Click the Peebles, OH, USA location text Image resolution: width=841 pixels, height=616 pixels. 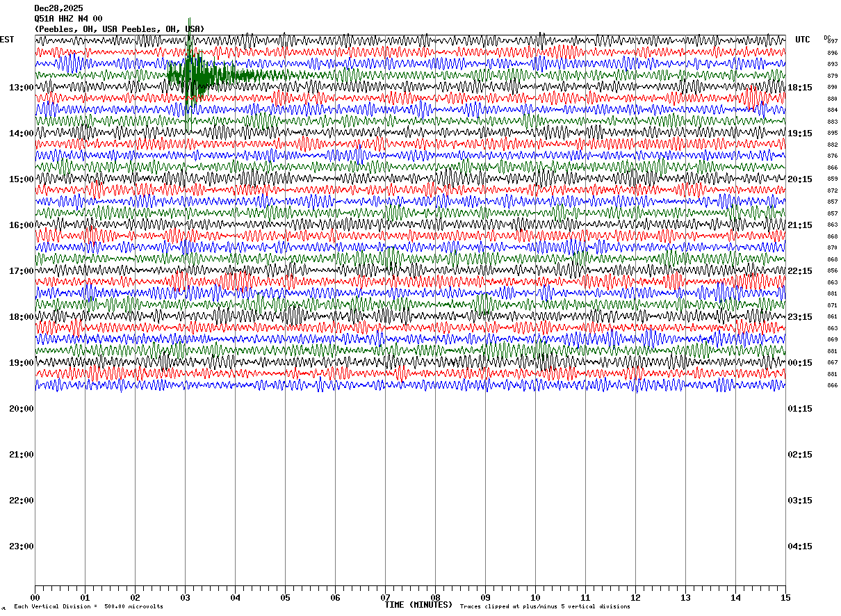(120, 29)
